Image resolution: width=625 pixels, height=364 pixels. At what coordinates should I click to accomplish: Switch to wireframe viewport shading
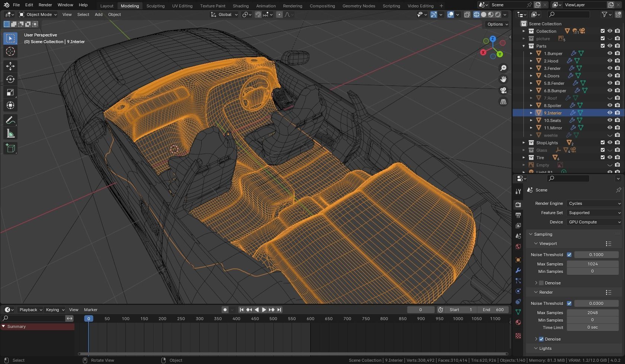point(477,15)
